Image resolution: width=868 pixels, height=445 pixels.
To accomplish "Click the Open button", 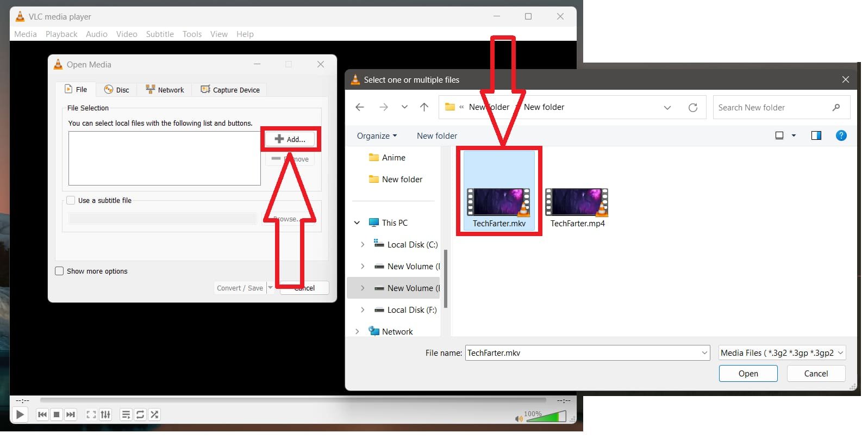I will point(748,373).
